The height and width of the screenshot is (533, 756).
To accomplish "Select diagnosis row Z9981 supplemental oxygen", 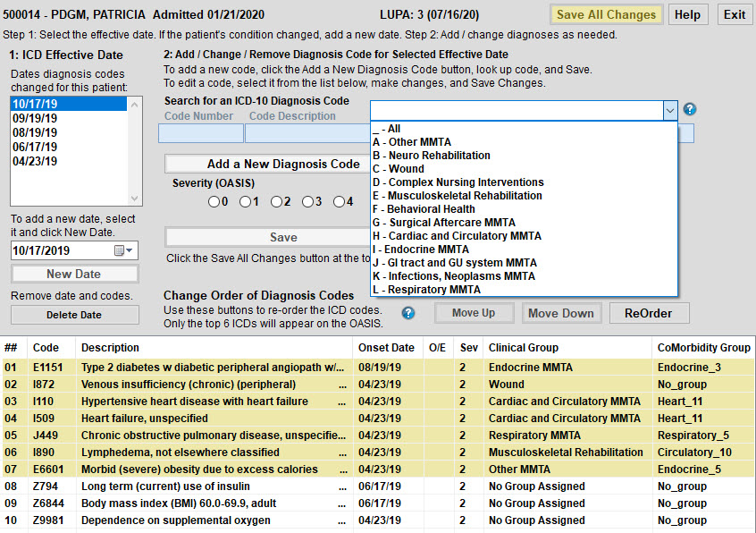I will [378, 520].
